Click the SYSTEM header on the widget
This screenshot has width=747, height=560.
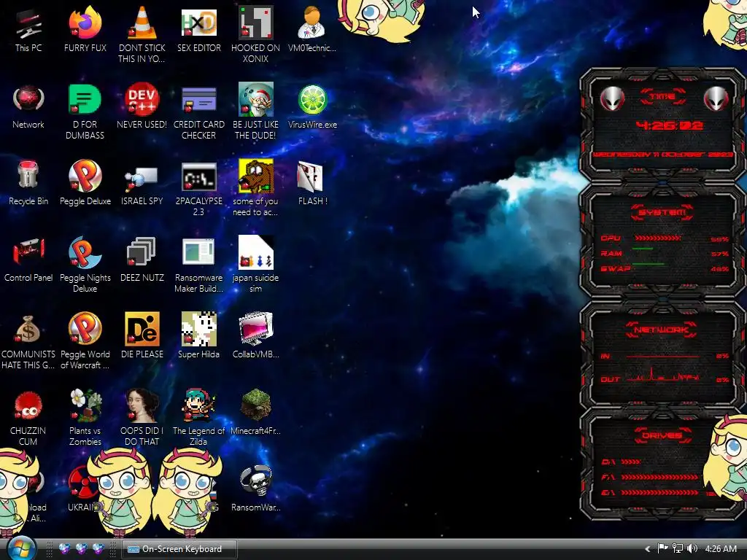coord(662,212)
